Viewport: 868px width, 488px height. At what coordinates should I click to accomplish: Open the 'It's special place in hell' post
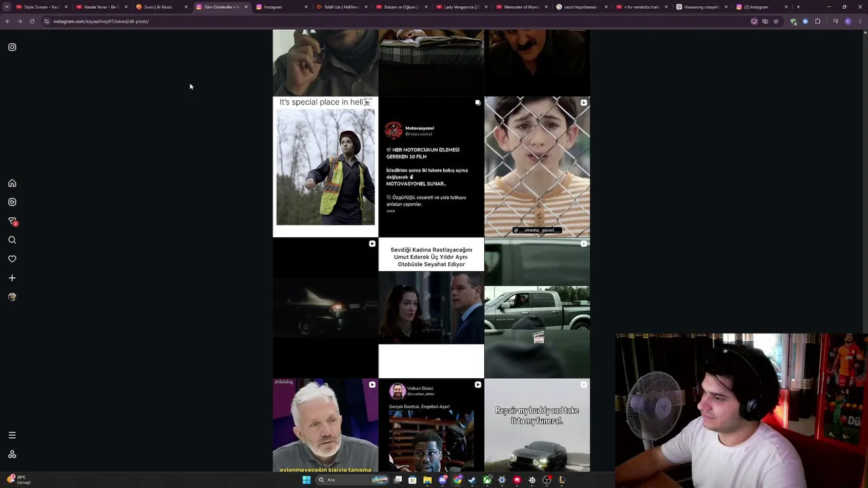click(325, 167)
